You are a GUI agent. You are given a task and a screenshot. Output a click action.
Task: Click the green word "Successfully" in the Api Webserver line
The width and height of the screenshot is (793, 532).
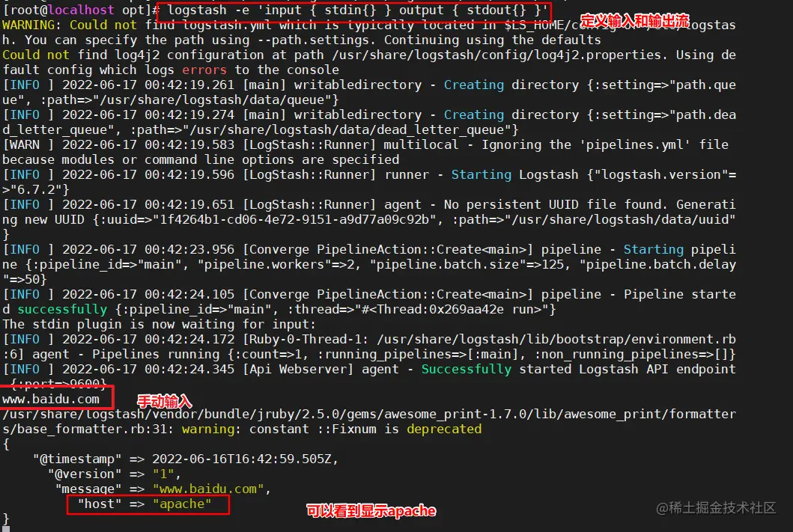[467, 370]
